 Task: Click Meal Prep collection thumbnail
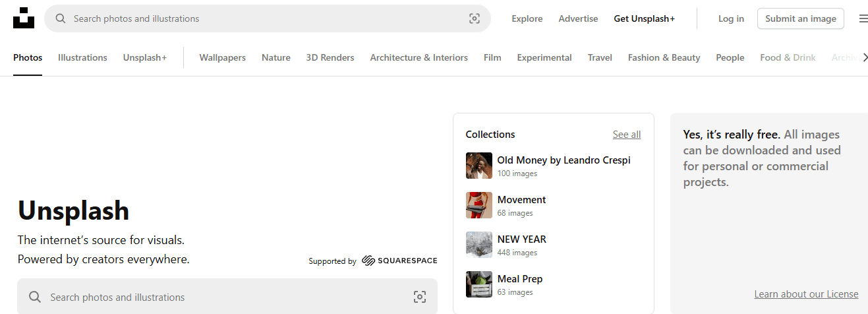tap(479, 284)
